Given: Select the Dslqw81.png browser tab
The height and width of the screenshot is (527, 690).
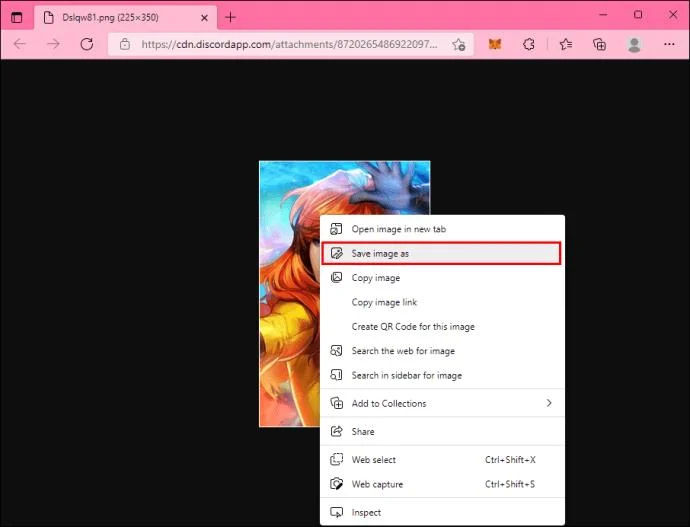Looking at the screenshot, I should tap(125, 17).
